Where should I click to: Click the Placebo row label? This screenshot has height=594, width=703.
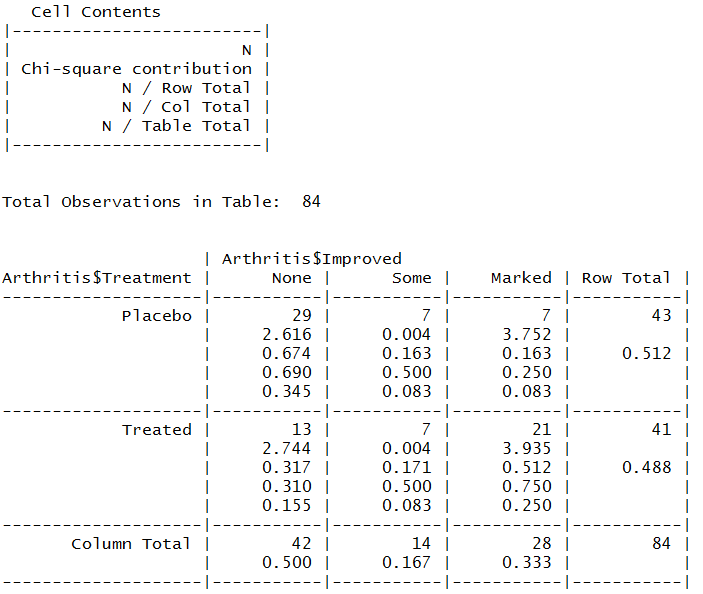(156, 316)
